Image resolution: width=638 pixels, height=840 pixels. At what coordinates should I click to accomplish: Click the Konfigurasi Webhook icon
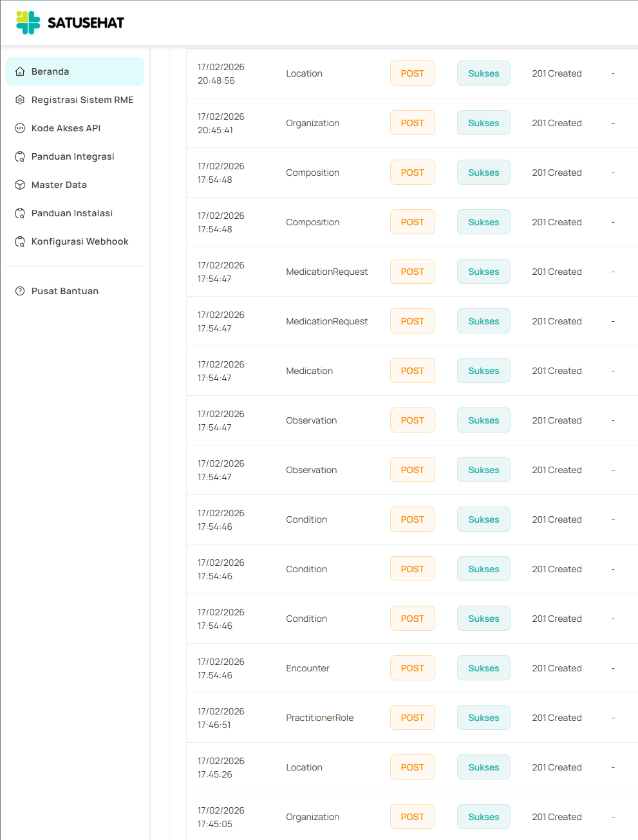tap(20, 241)
